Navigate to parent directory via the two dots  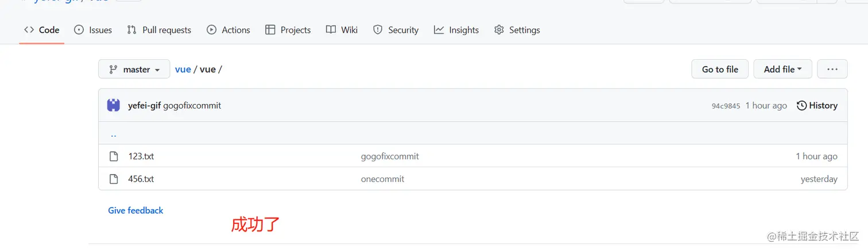[x=113, y=134]
